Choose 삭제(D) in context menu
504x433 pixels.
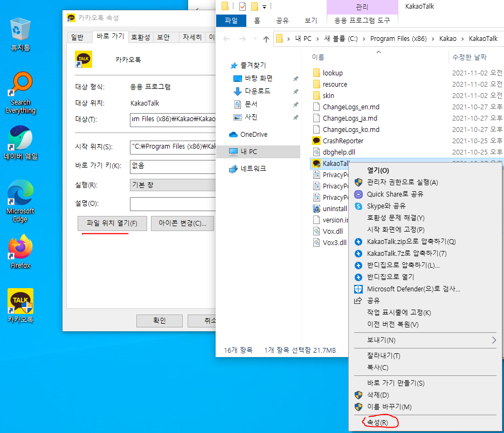coord(426,395)
